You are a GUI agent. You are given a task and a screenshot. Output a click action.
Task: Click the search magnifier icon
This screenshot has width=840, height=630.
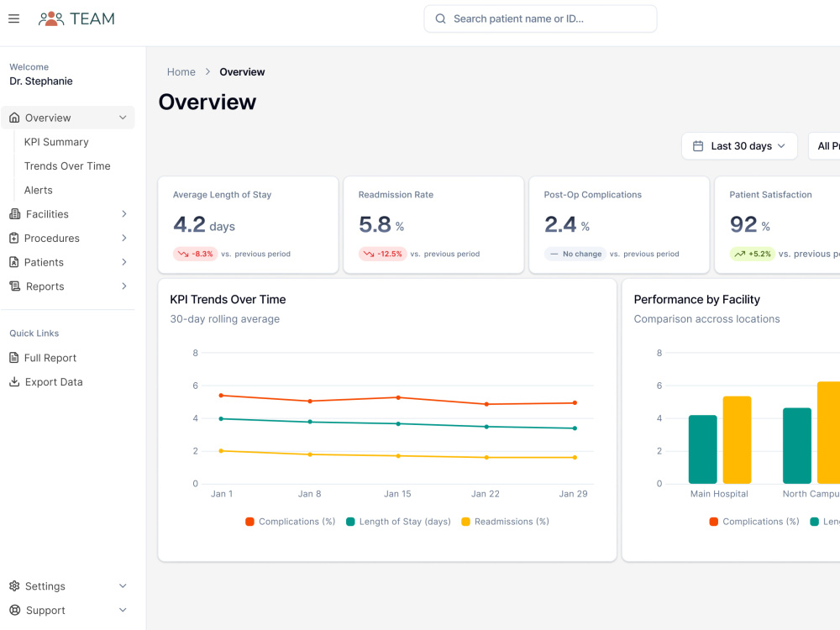[x=440, y=18]
